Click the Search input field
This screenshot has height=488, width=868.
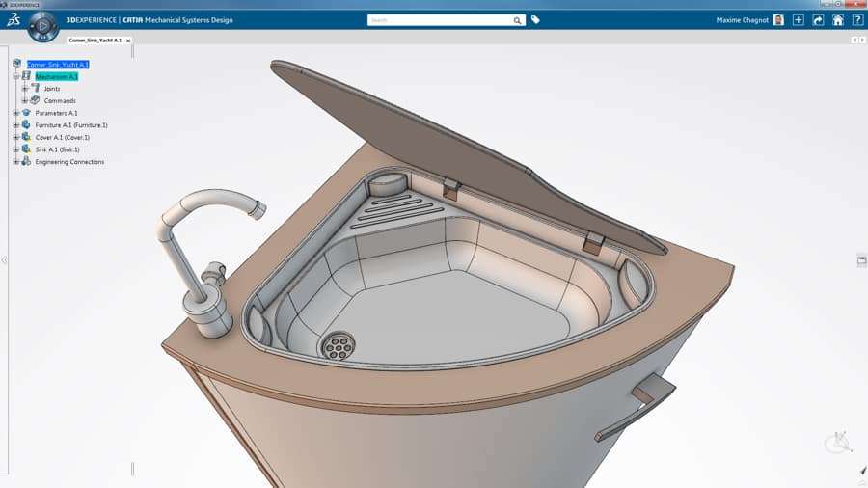pyautogui.click(x=440, y=20)
